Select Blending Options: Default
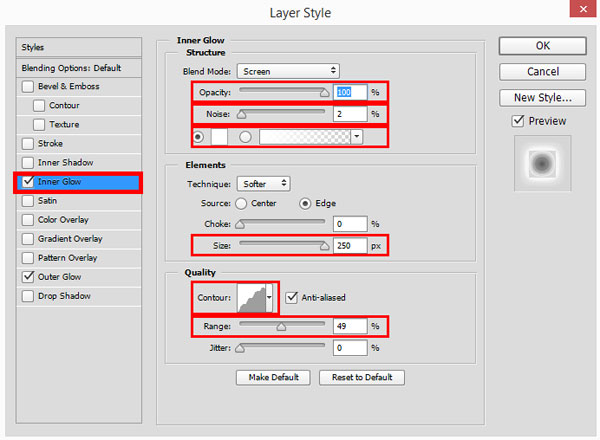Viewport: 600px width, 440px height. tap(79, 68)
